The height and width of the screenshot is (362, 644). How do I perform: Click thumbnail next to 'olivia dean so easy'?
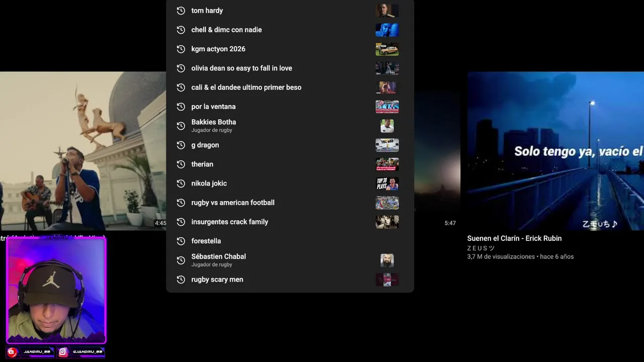click(387, 68)
